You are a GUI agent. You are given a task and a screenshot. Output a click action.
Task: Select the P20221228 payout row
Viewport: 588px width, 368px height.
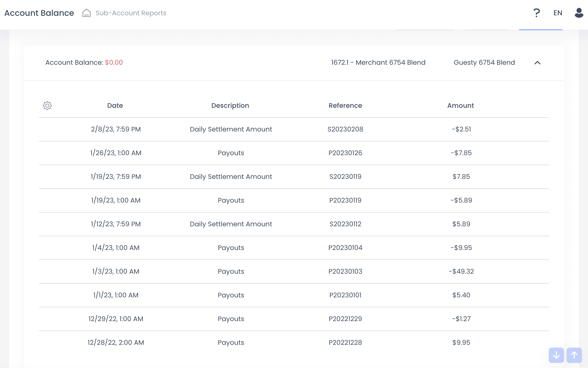point(345,343)
